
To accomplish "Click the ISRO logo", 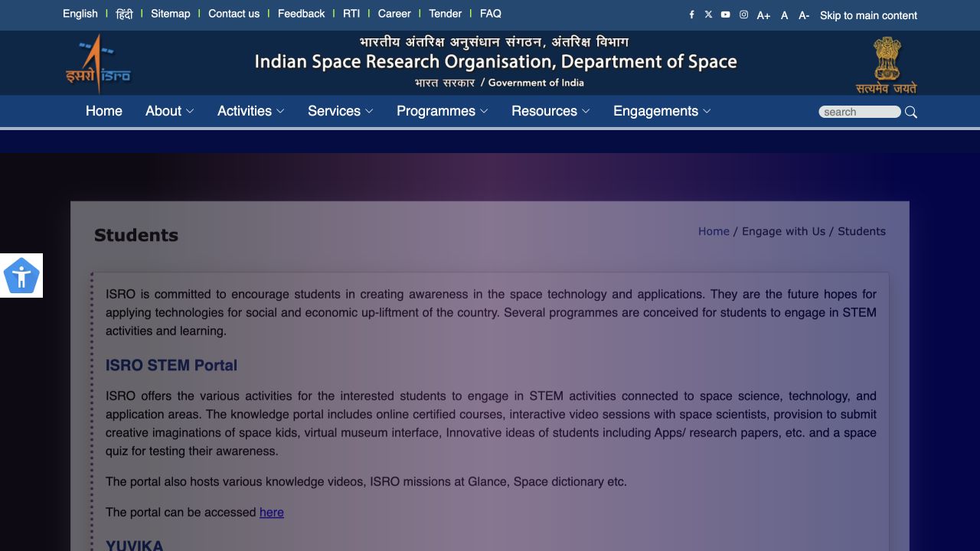I will (98, 64).
